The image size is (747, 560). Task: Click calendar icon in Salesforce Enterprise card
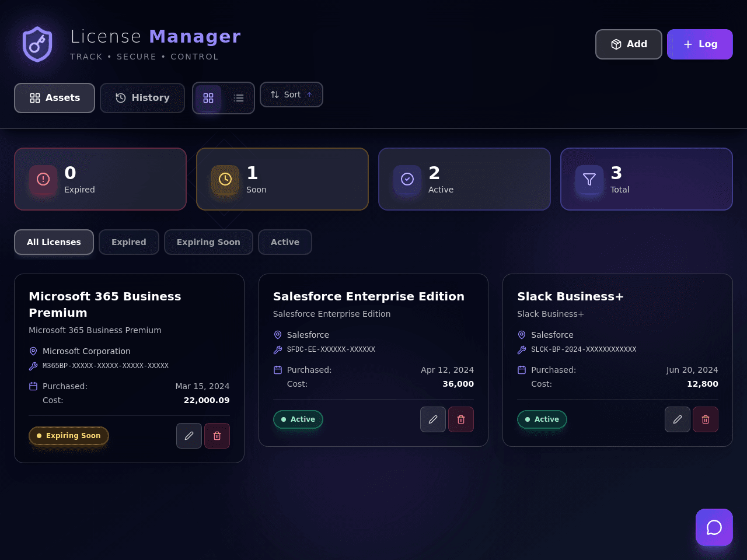click(278, 370)
